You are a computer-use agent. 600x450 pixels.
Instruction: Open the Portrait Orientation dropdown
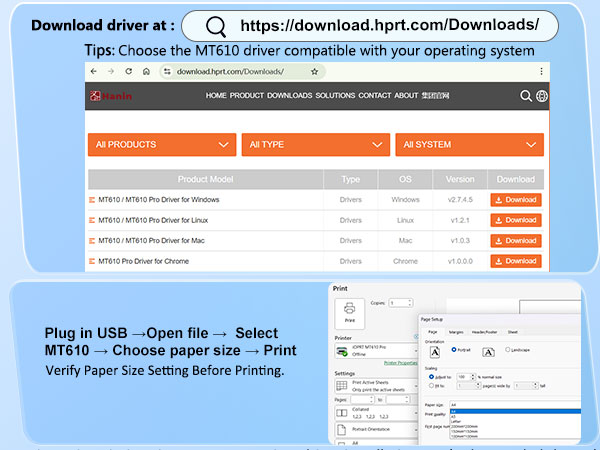[x=377, y=429]
